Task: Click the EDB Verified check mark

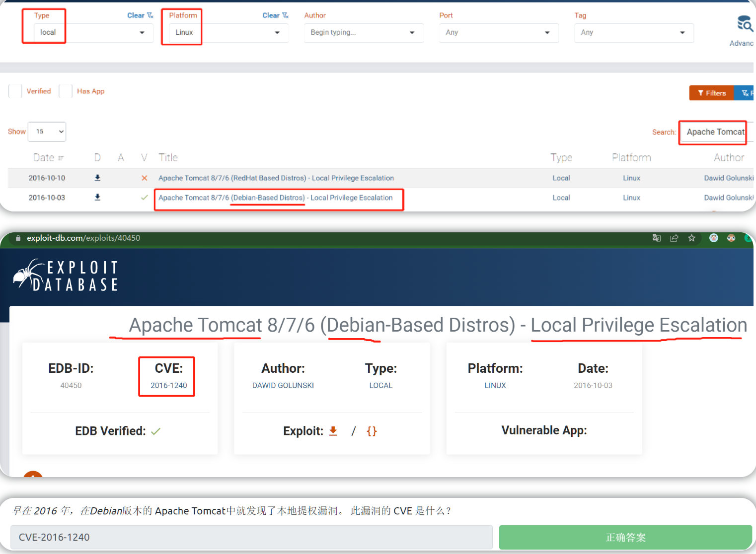Action: point(155,431)
